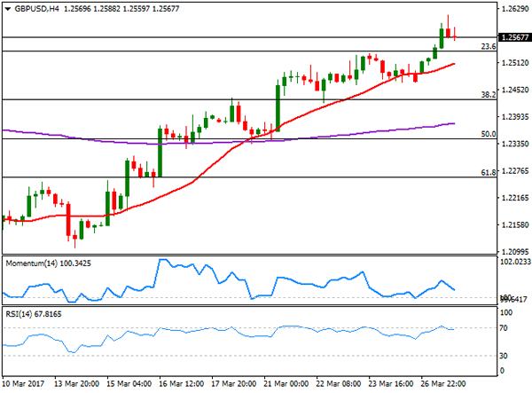Click the 23 Mar 16:00 time label
The image size is (532, 393).
[x=390, y=384]
